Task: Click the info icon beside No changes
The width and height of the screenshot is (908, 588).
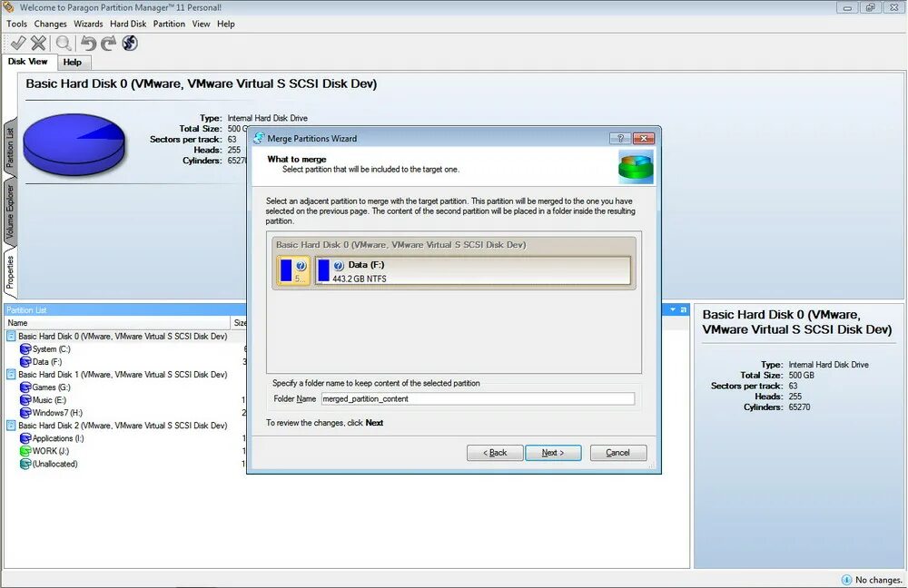Action: tap(846, 579)
